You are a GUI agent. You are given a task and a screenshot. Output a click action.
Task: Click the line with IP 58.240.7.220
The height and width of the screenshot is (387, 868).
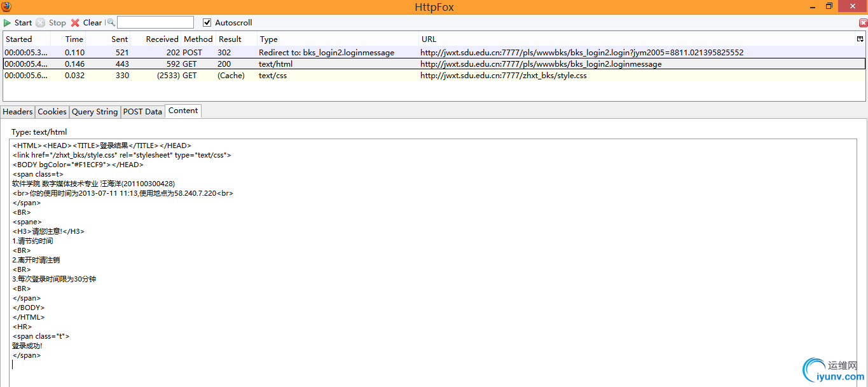click(x=123, y=193)
